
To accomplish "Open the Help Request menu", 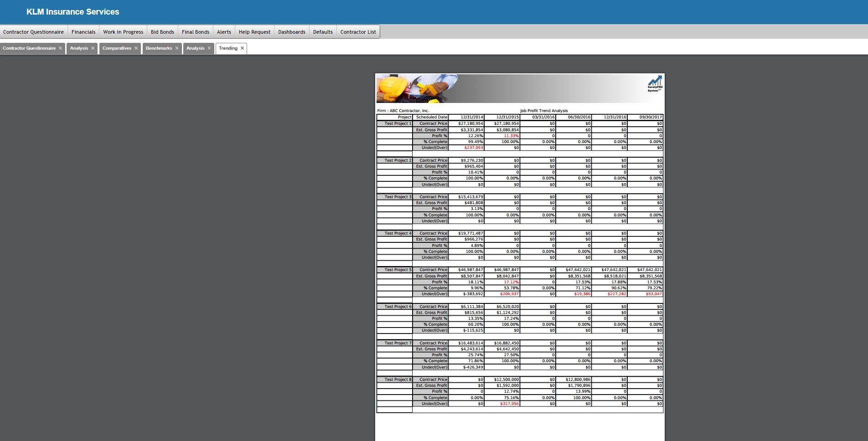I will [254, 32].
